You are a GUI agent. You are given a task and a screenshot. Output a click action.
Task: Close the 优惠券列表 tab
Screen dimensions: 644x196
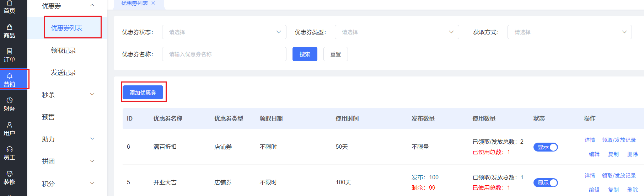click(x=153, y=3)
